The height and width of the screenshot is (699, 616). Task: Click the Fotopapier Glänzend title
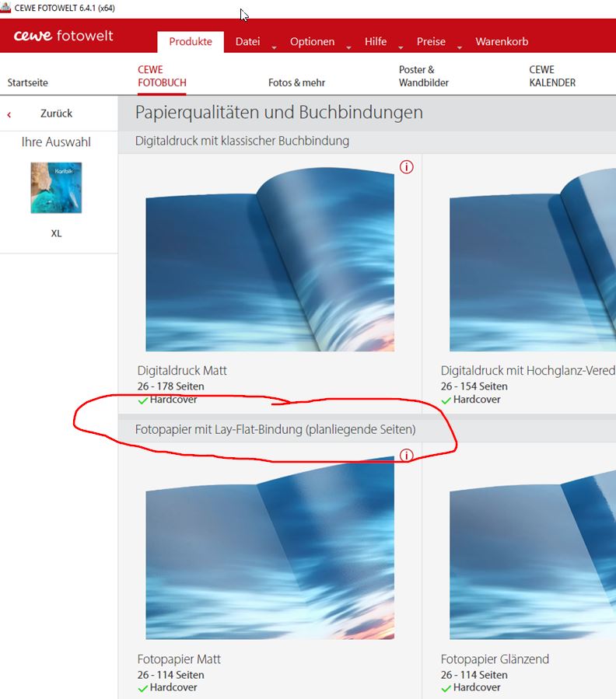click(x=495, y=659)
